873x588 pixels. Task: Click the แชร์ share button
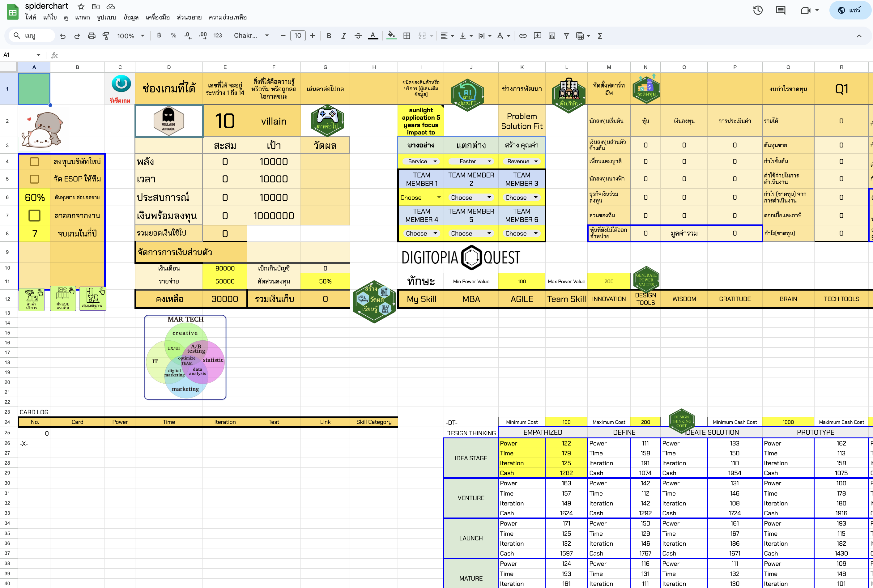point(850,10)
